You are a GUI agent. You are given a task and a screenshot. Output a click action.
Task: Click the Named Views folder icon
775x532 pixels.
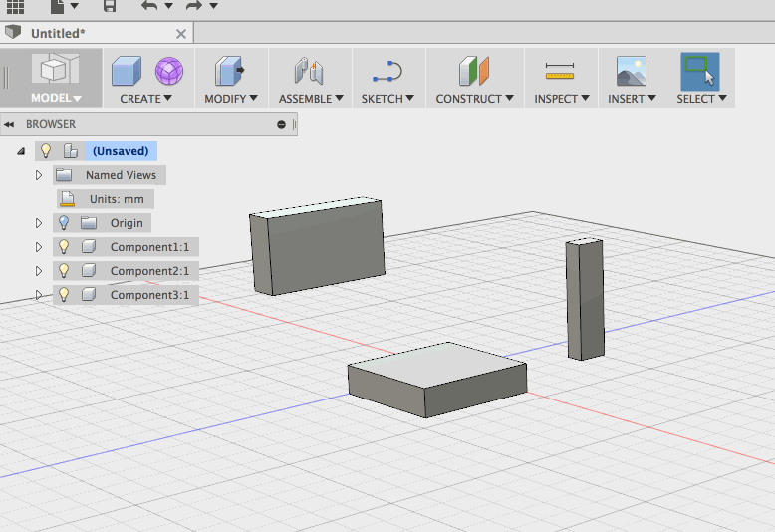64,175
